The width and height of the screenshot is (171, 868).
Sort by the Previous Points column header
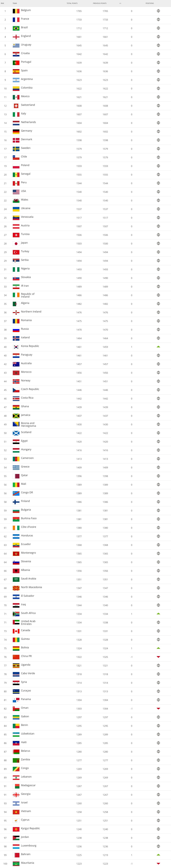point(99,3)
